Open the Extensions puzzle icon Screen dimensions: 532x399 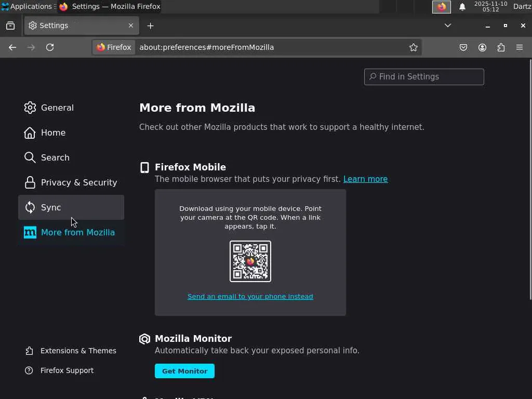501,47
